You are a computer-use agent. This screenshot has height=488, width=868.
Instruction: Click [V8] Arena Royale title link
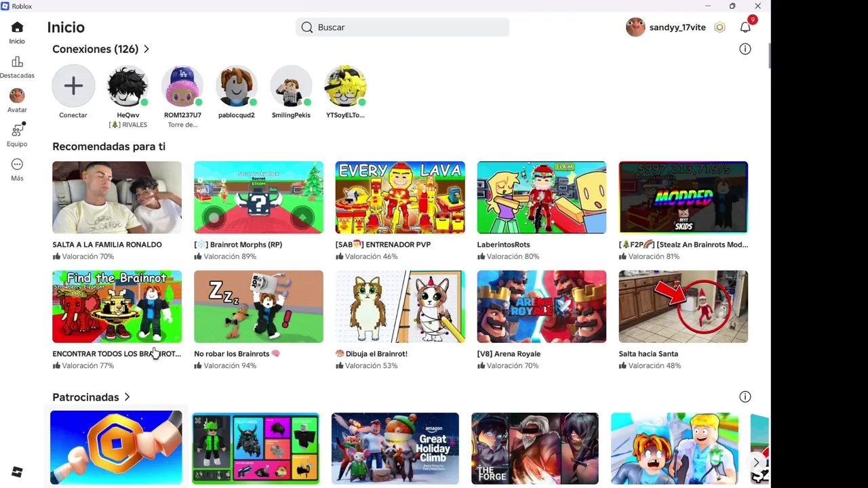tap(509, 354)
